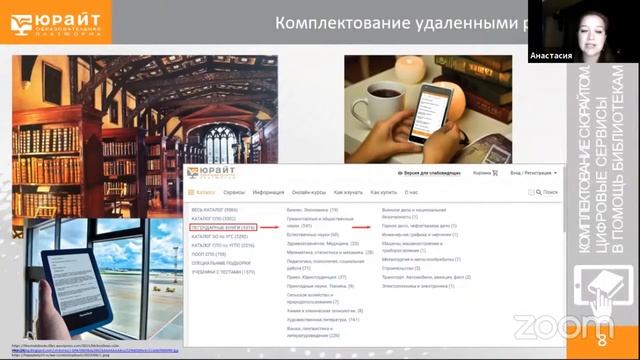The height and width of the screenshot is (360, 640).
Task: Choose the Естественные науки category
Action: pos(313,235)
